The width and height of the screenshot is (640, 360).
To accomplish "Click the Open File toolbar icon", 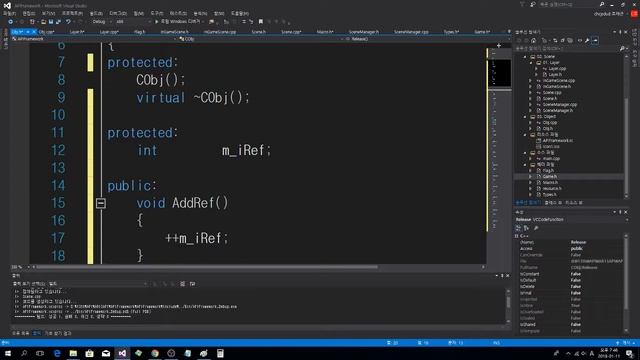I will 43,22.
